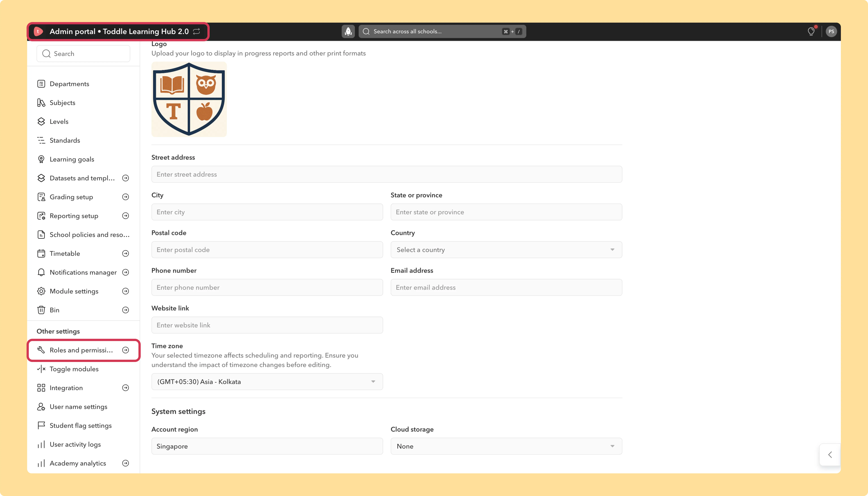868x496 pixels.
Task: Expand Notifications manager arrow
Action: [x=126, y=272]
